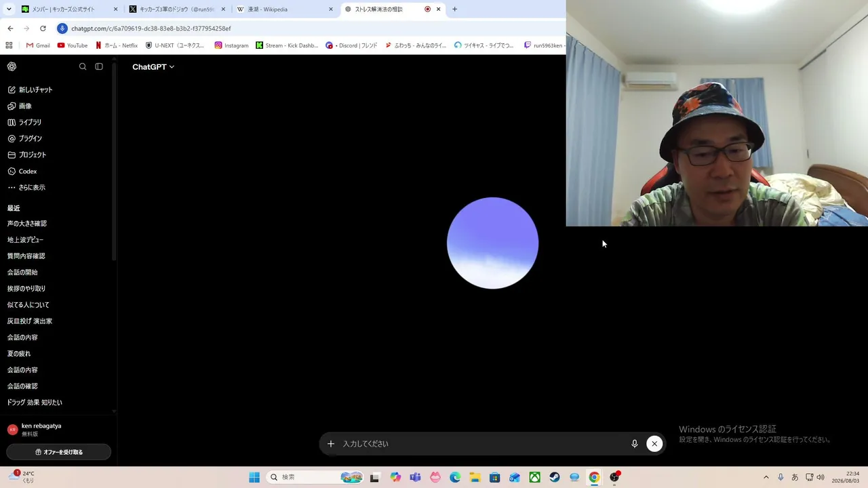The width and height of the screenshot is (868, 488).
Task: Collapse the 最近 recent chats section
Action: (14, 208)
